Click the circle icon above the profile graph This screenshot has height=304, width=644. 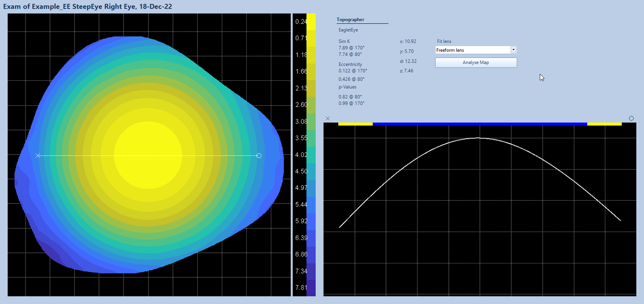click(631, 118)
